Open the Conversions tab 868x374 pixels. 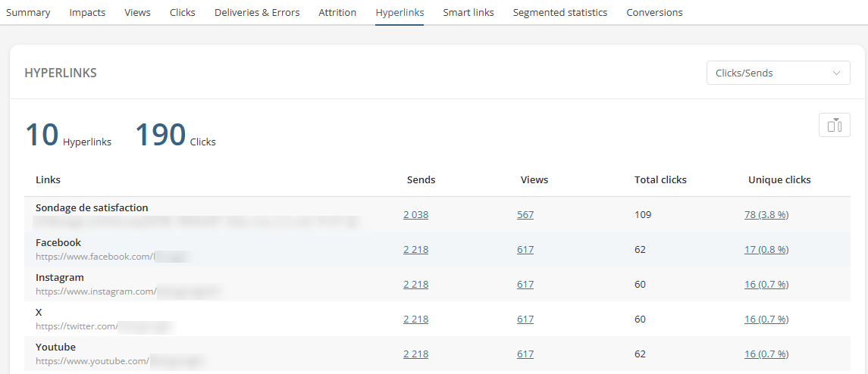coord(654,12)
